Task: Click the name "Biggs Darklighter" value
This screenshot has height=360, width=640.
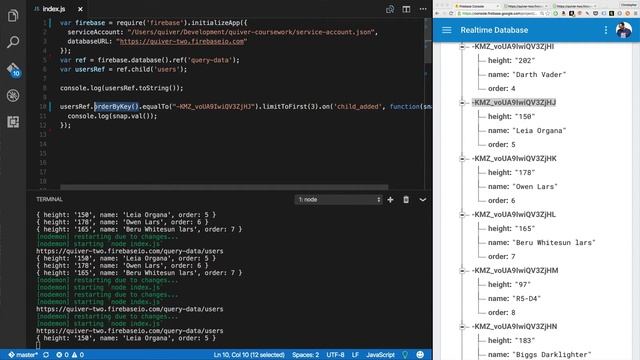Action: [551, 354]
